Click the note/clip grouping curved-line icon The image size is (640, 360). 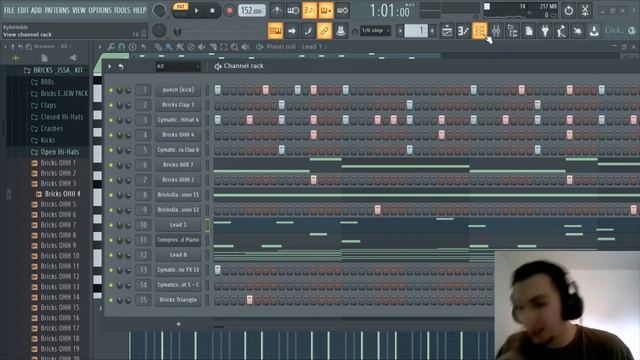pyautogui.click(x=308, y=31)
